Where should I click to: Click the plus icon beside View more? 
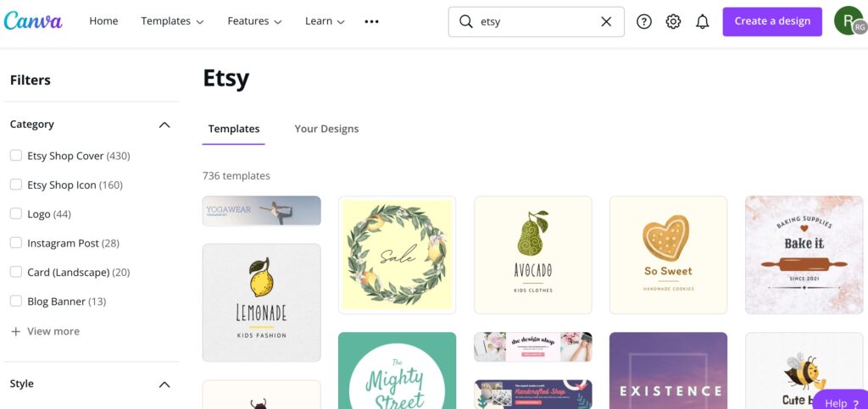[16, 331]
